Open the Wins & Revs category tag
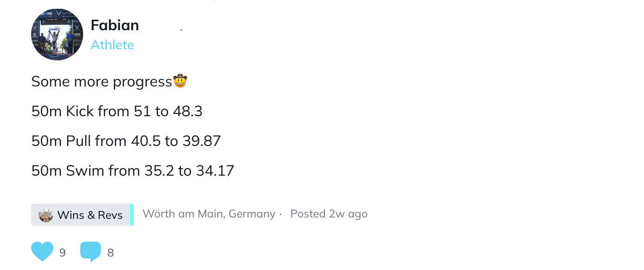Image resolution: width=644 pixels, height=270 pixels. coord(81,215)
